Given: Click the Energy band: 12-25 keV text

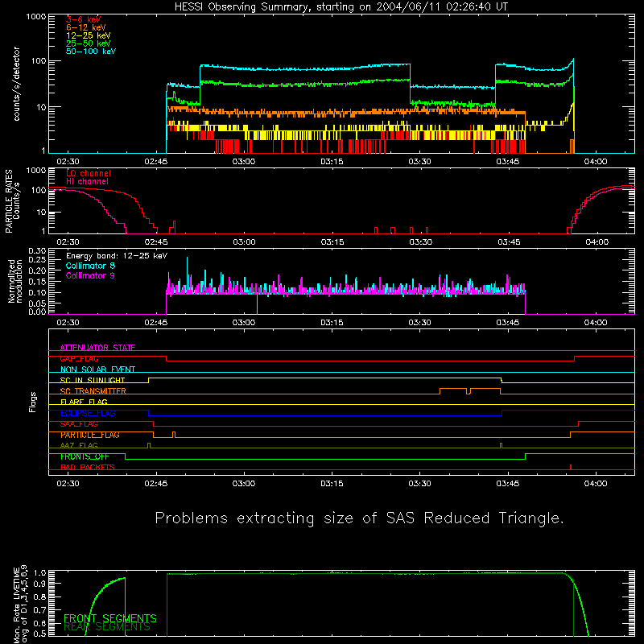Looking at the screenshot, I should (117, 256).
